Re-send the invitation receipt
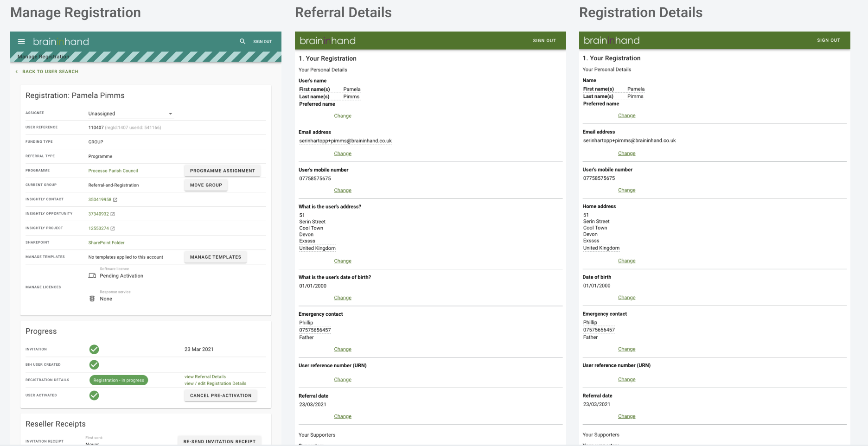 click(219, 441)
